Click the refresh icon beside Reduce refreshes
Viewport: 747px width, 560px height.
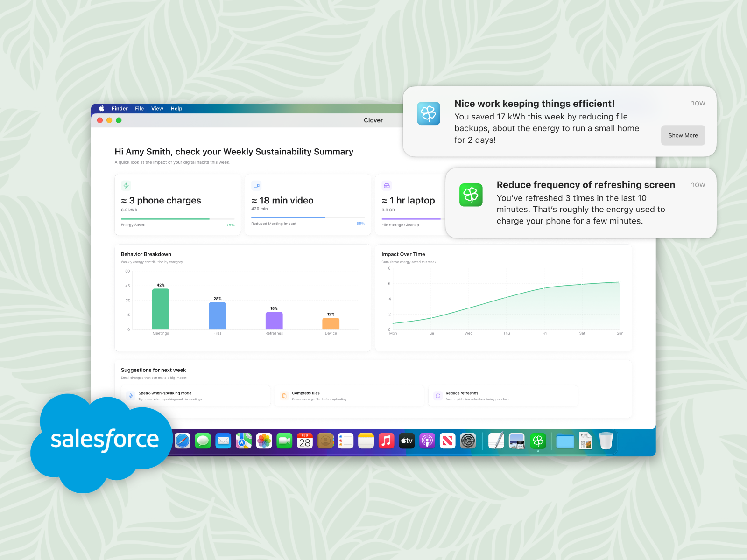[438, 396]
